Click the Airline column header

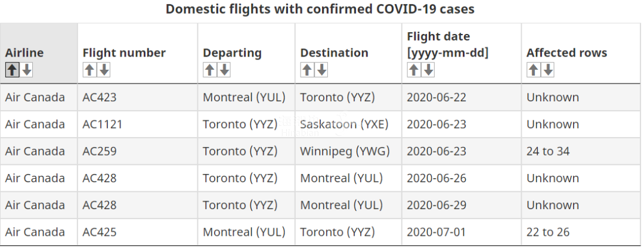point(24,53)
